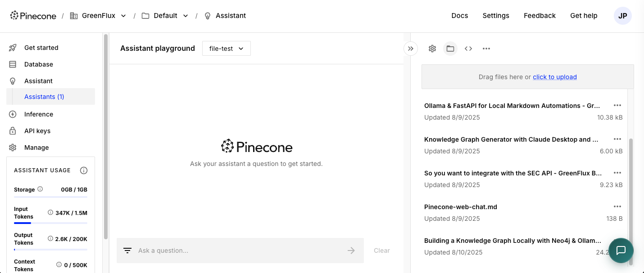Select Assistants (1) in the sidebar
Image resolution: width=644 pixels, height=273 pixels.
pyautogui.click(x=44, y=96)
